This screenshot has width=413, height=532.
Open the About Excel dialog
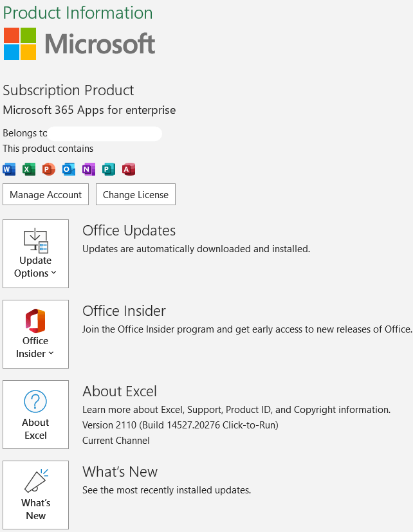[x=35, y=415]
